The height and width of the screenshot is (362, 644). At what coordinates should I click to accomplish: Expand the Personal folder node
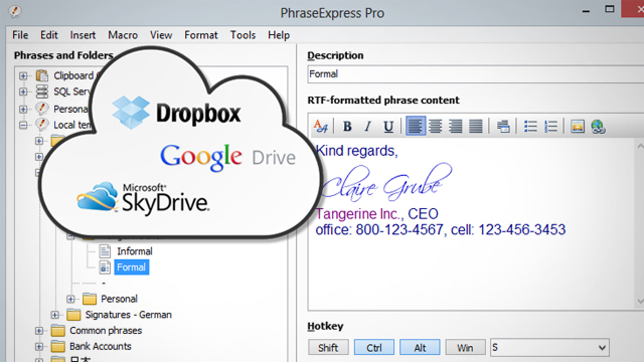(71, 299)
